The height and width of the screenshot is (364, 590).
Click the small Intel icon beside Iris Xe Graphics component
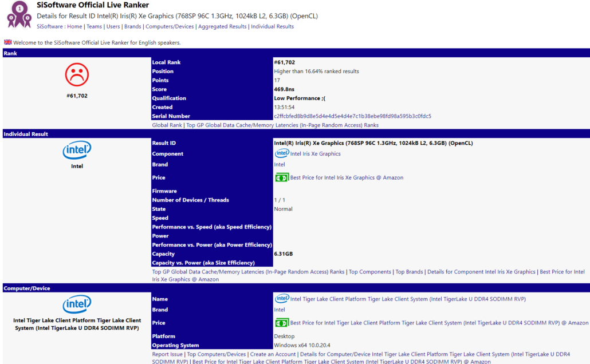coord(282,153)
